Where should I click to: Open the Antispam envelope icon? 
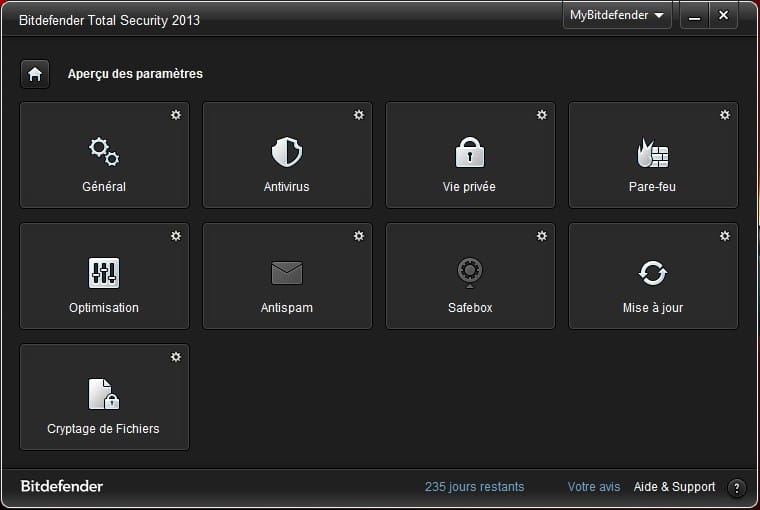[x=286, y=273]
